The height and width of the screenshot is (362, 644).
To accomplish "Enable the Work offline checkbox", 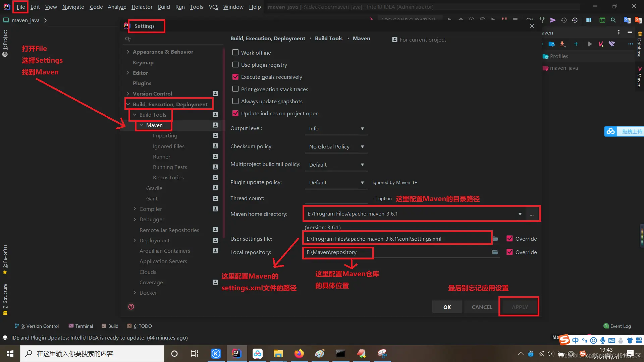I will coord(235,53).
